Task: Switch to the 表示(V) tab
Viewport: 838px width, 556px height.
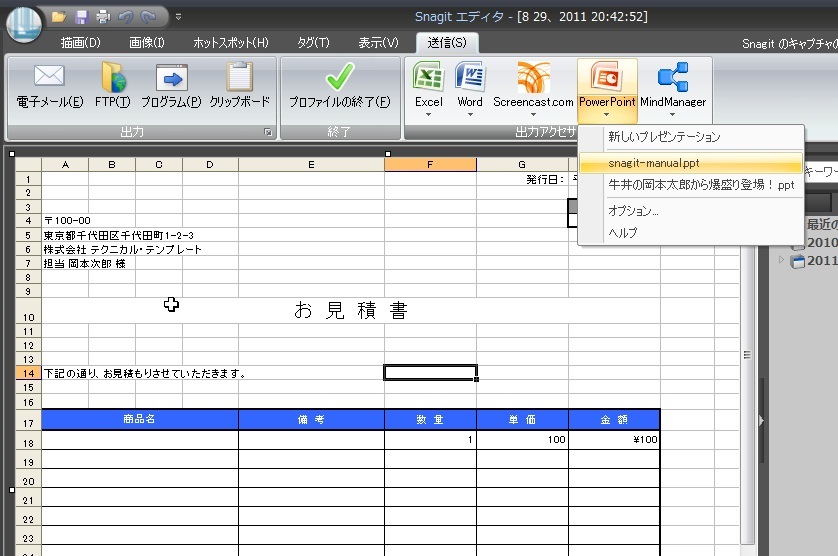Action: (378, 43)
